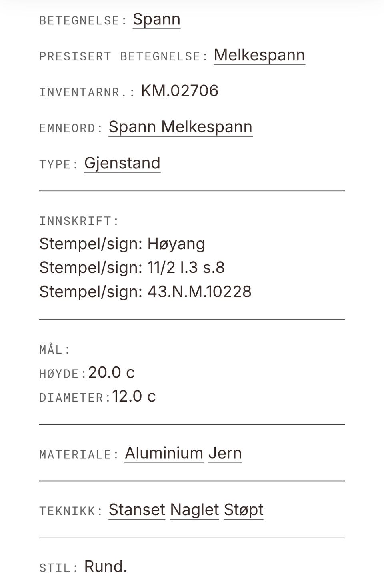Viewport: 384px width, 588px height.
Task: Open the Aluminium material link
Action: (x=164, y=453)
